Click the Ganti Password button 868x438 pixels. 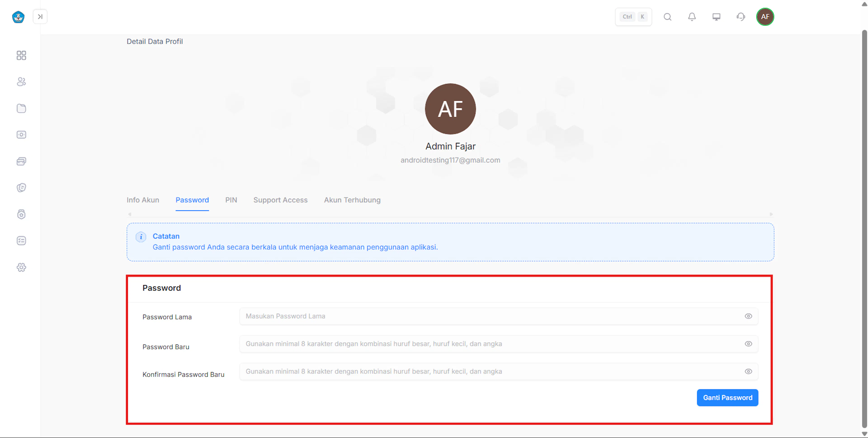[x=727, y=398]
